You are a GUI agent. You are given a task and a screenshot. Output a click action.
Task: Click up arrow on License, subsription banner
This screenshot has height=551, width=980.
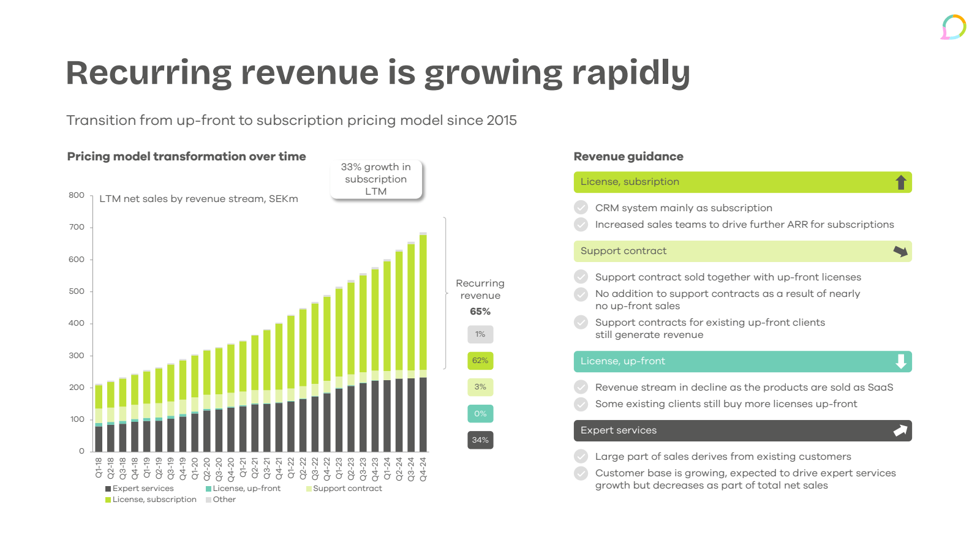click(901, 182)
